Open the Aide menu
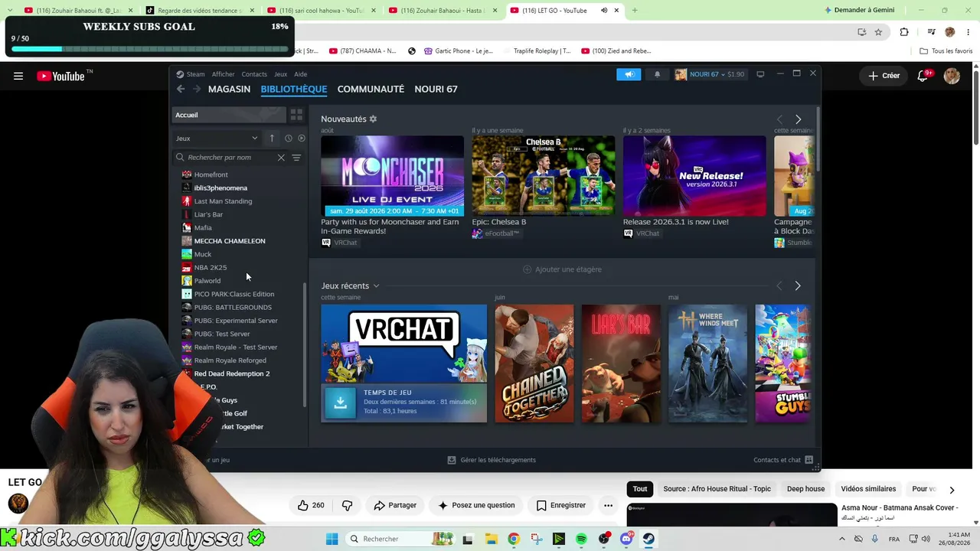The image size is (980, 551). tap(301, 74)
